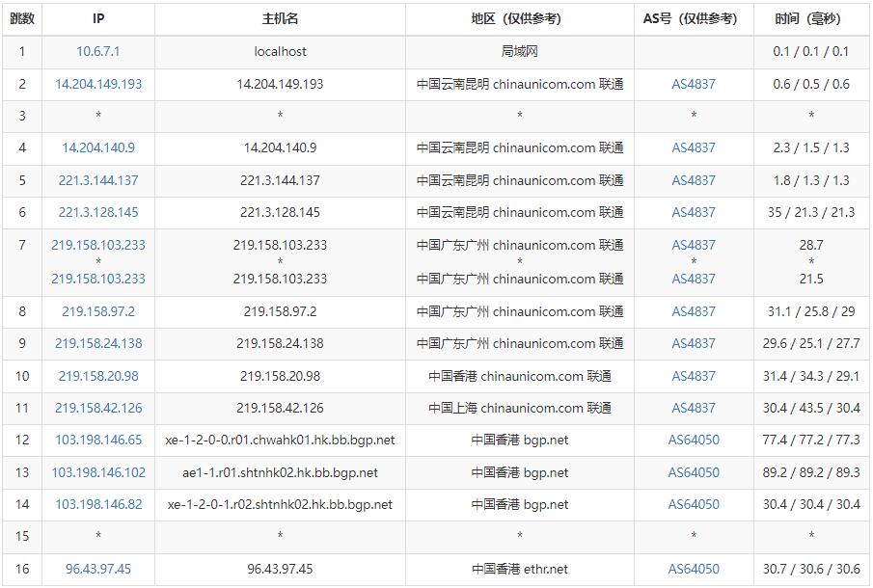Click the 主机名 column header
The image size is (873, 588).
280,19
